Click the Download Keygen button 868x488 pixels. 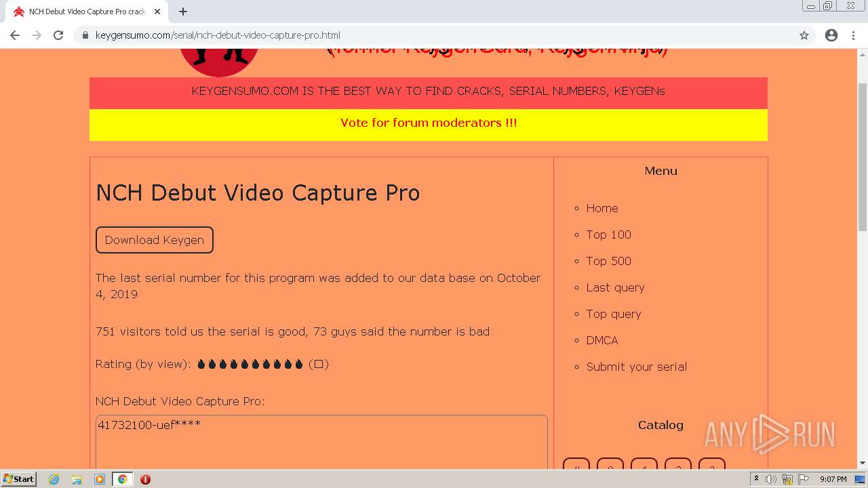[155, 240]
